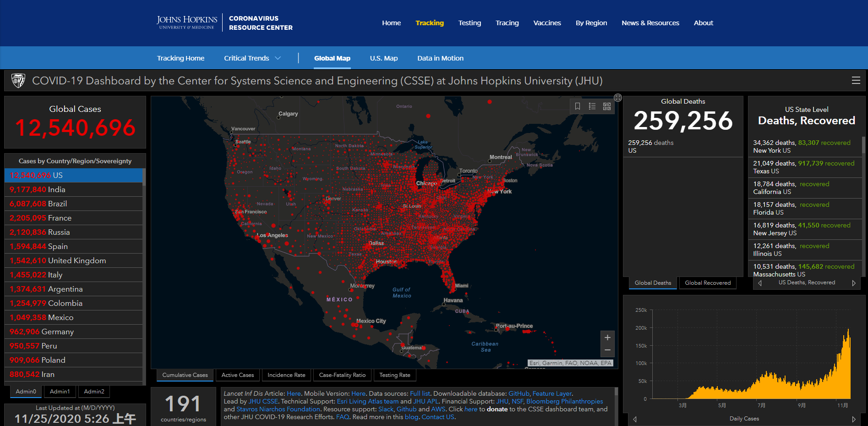Click the Johns Hopkins University logo
This screenshot has height=426, width=868.
click(187, 22)
